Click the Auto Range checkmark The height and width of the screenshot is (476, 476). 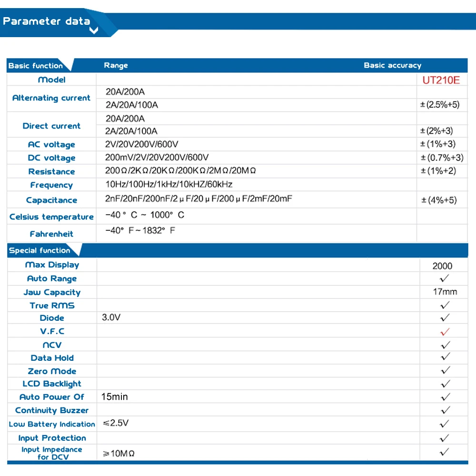click(x=445, y=278)
